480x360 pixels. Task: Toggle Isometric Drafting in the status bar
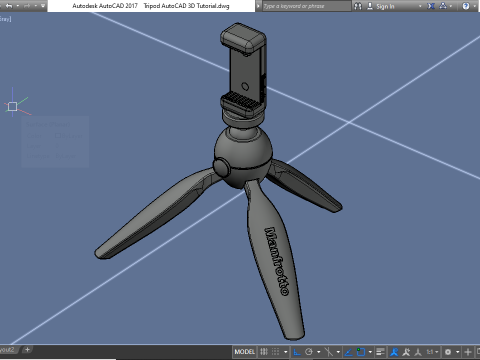click(329, 352)
